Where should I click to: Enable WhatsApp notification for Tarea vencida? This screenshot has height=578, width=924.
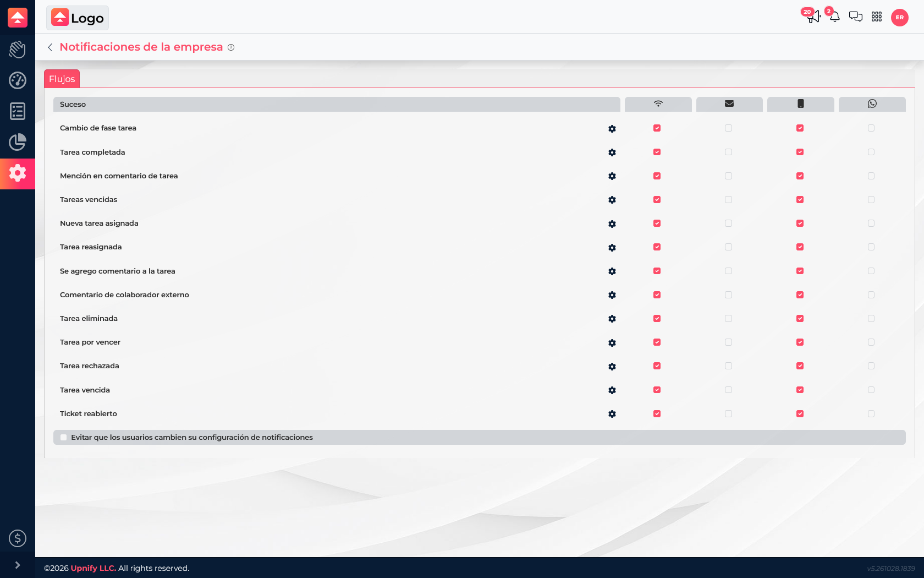(871, 390)
